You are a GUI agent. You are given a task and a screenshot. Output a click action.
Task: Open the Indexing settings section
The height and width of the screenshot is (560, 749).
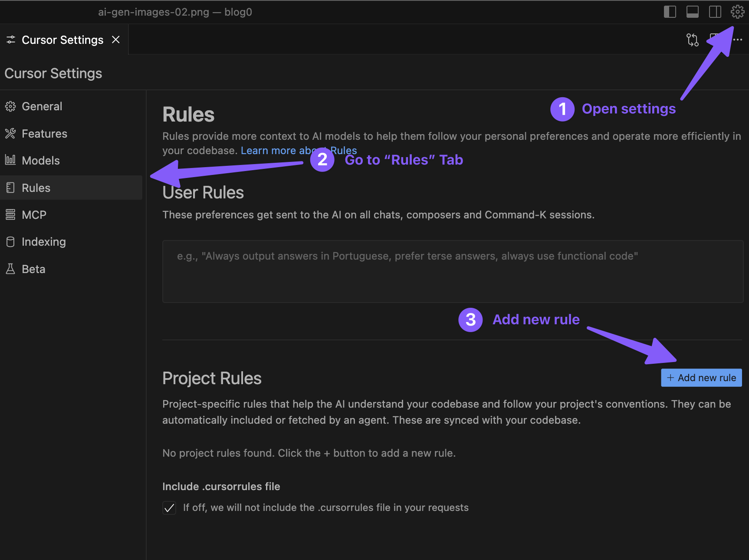click(72, 242)
